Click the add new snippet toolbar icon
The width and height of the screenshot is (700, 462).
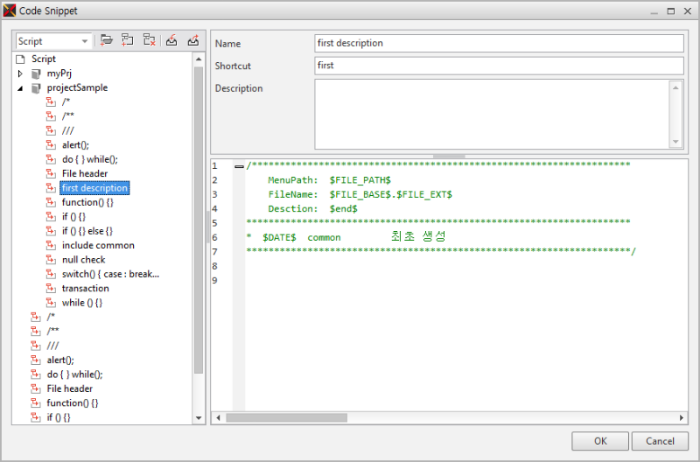(x=127, y=41)
